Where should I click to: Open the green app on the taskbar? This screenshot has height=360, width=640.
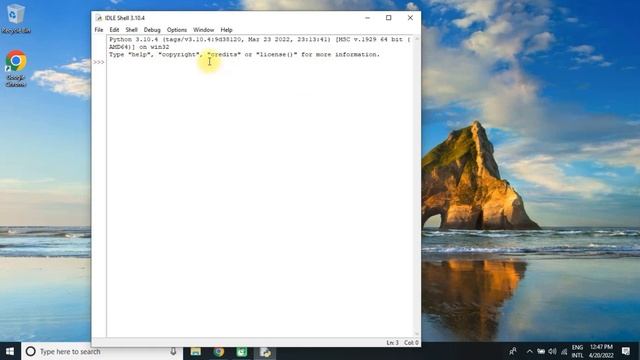pyautogui.click(x=242, y=351)
